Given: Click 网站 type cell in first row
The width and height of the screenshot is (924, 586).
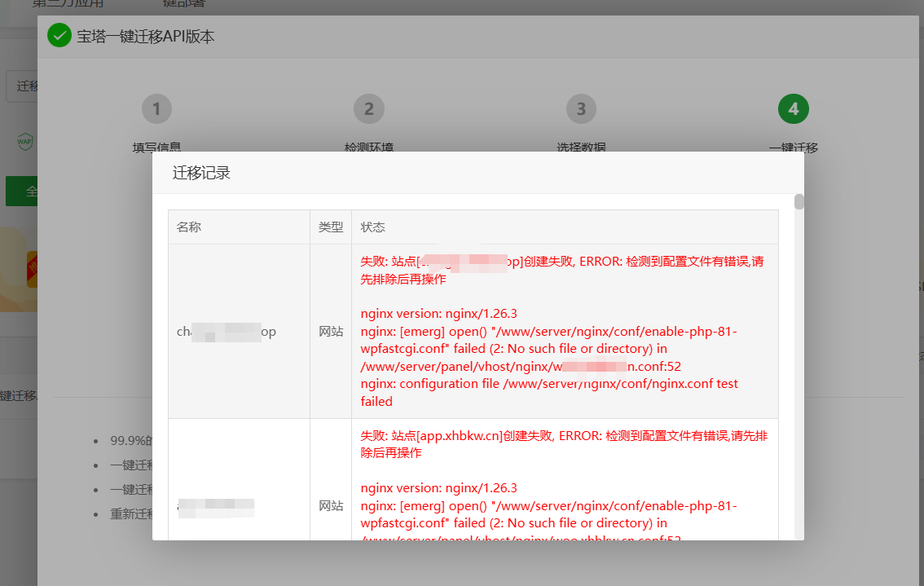Looking at the screenshot, I should tap(331, 332).
